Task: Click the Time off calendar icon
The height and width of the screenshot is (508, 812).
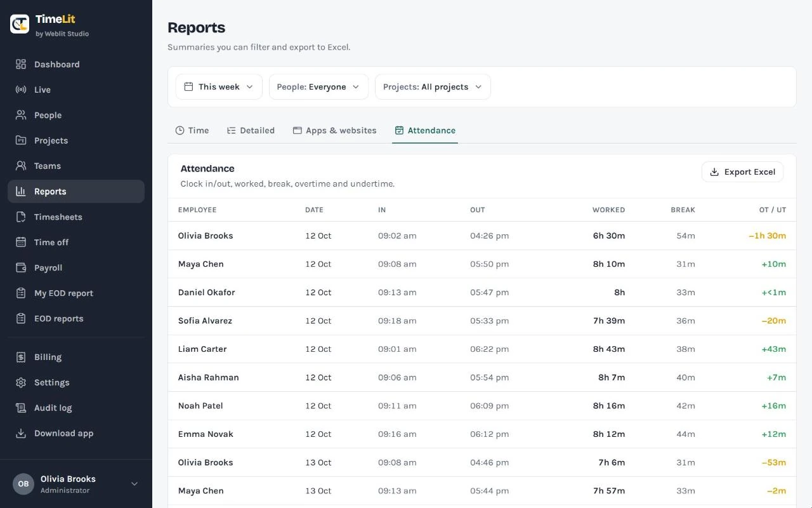Action: (x=21, y=242)
